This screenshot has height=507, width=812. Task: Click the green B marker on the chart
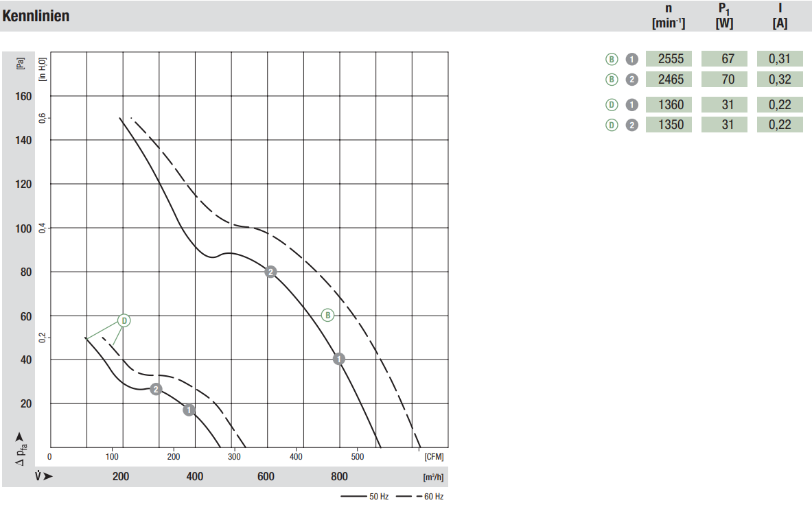tap(327, 315)
